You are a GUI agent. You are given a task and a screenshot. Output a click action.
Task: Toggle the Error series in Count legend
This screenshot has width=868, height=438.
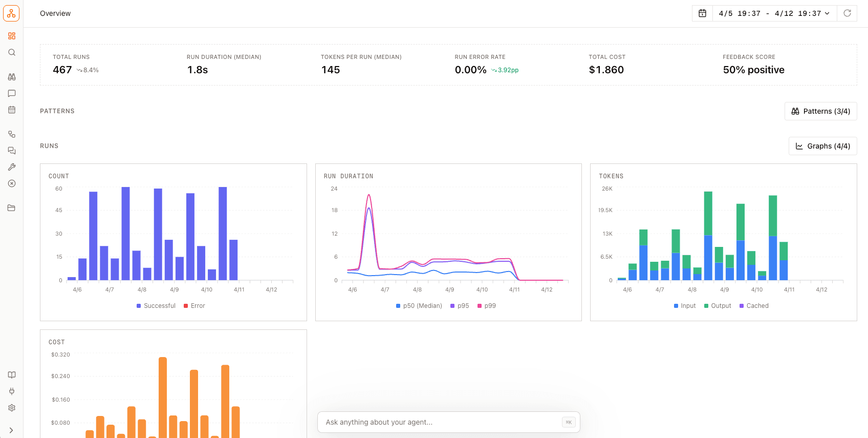tap(194, 306)
